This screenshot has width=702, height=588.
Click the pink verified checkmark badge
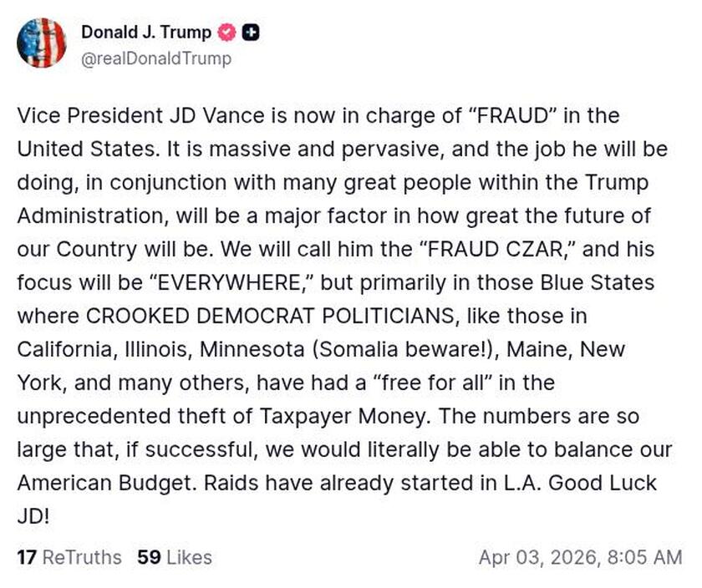225,33
